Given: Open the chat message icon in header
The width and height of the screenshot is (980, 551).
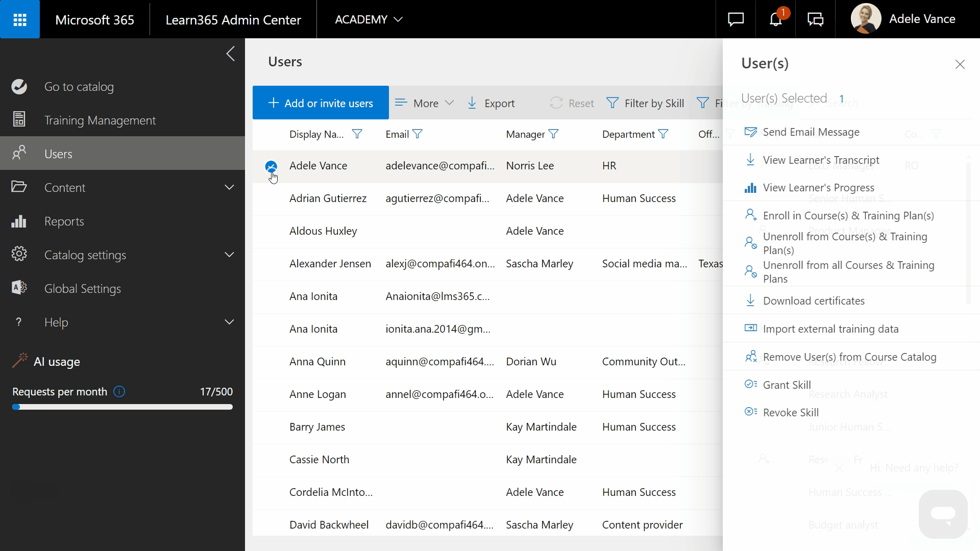Looking at the screenshot, I should coord(736,19).
